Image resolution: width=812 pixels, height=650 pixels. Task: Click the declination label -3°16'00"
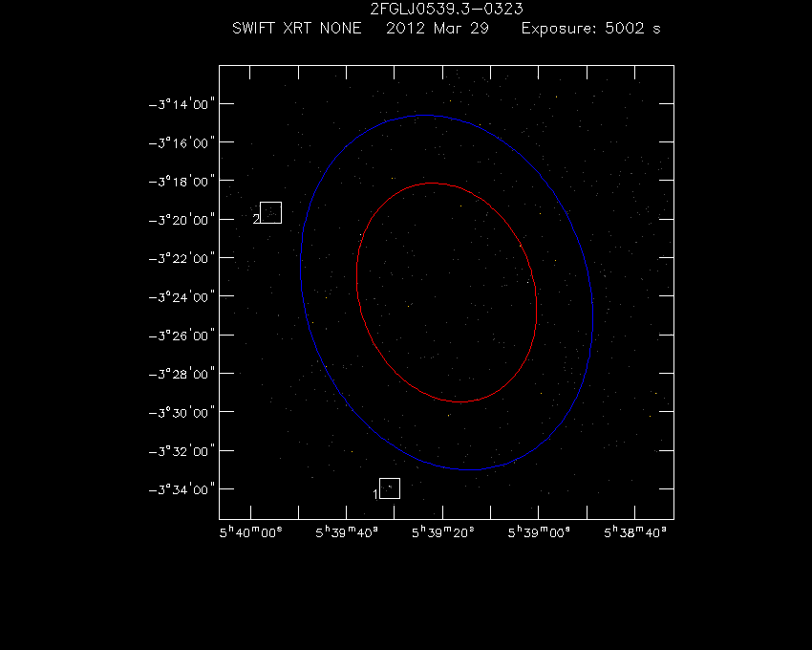pos(182,142)
